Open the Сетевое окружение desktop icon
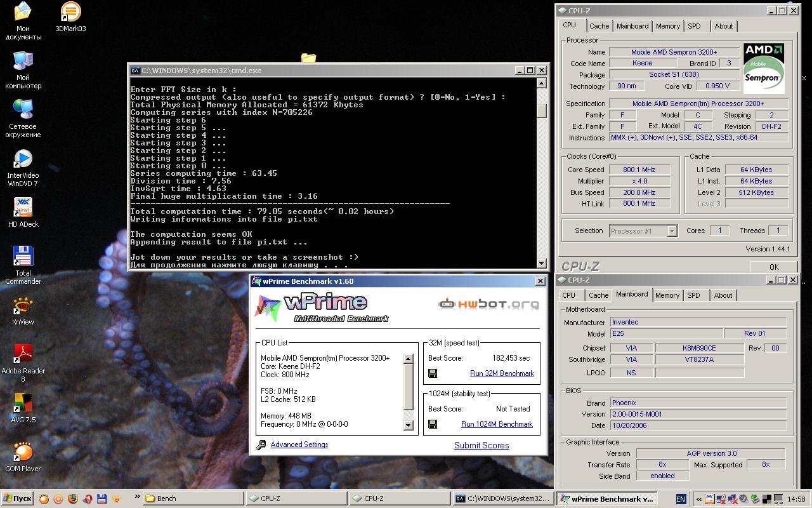The height and width of the screenshot is (508, 812). tap(23, 119)
